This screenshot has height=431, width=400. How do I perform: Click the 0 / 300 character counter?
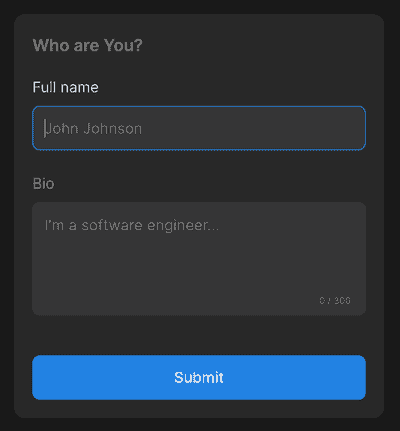(x=335, y=300)
